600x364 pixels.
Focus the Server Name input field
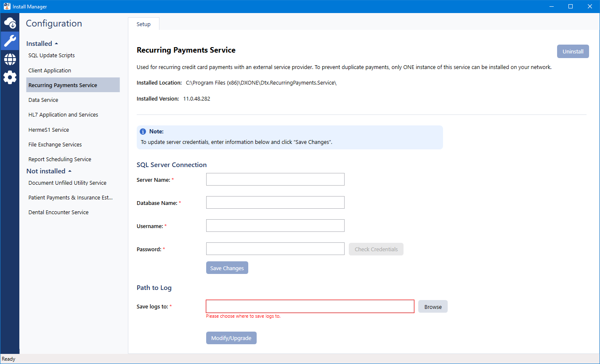(275, 179)
